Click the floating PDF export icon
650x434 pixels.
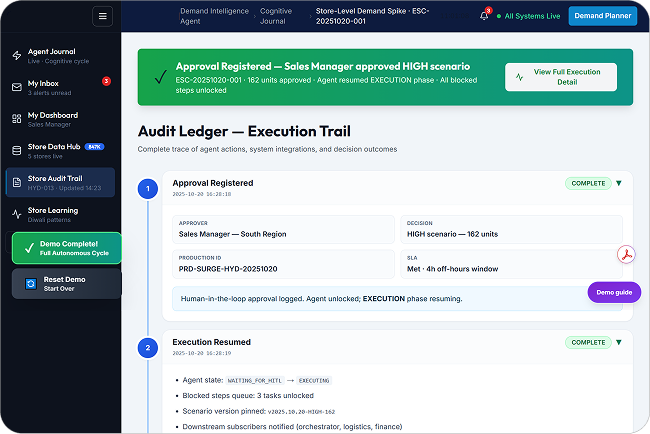[626, 255]
